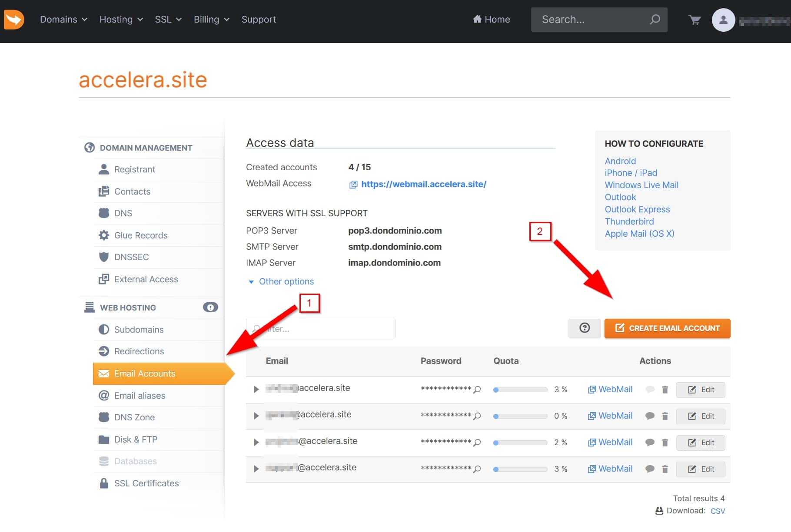Expand the fourth email account row
The width and height of the screenshot is (791, 532).
coord(256,469)
